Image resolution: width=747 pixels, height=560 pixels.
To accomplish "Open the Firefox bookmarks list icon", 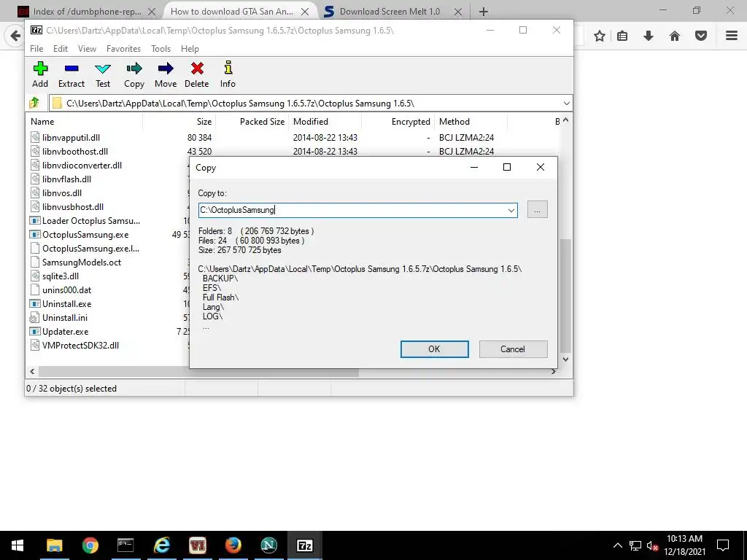I will [622, 36].
